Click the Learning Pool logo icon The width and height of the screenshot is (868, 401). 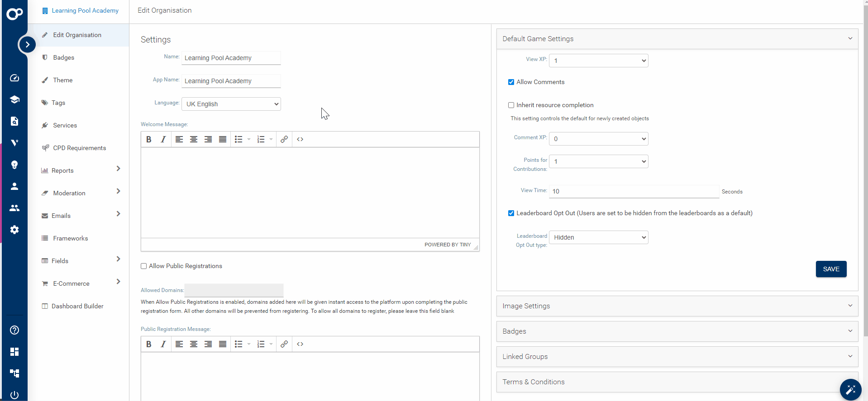pyautogui.click(x=14, y=14)
